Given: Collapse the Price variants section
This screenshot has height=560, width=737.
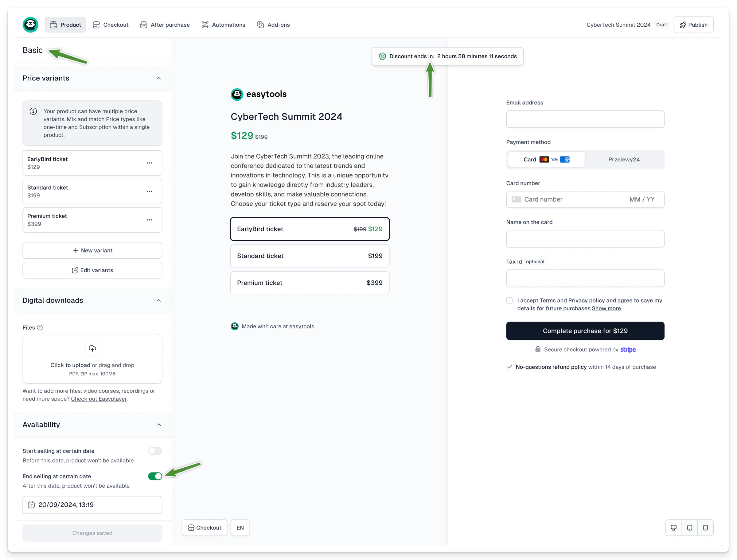Looking at the screenshot, I should click(159, 78).
